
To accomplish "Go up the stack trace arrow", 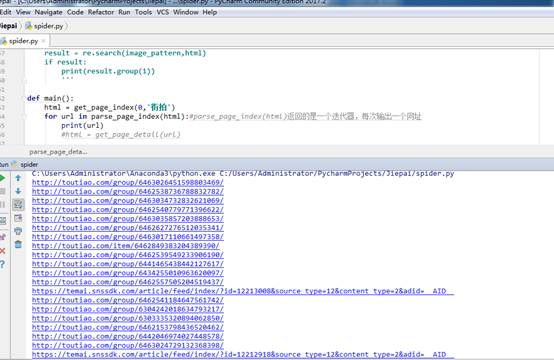I will tap(18, 178).
